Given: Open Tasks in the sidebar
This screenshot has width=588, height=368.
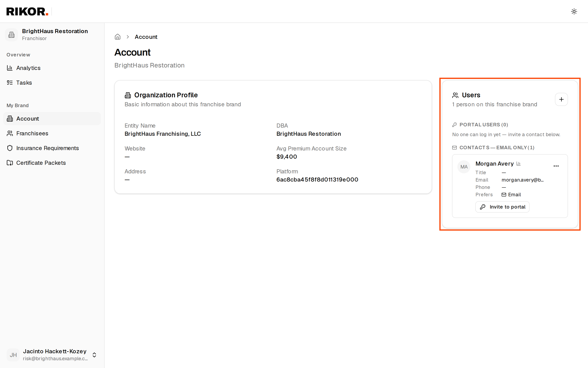Looking at the screenshot, I should click(x=52, y=83).
